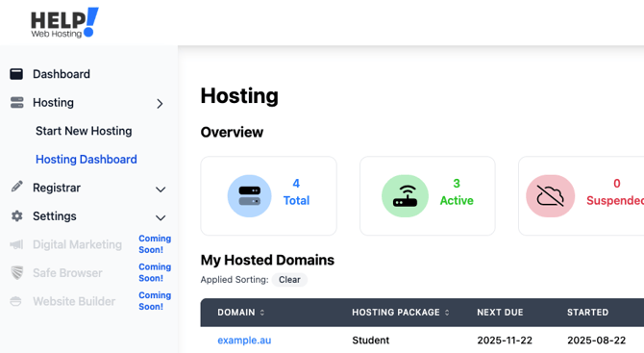Screen dimensions: 644x353
Task: Select the Registrar sidebar item
Action: pos(57,188)
